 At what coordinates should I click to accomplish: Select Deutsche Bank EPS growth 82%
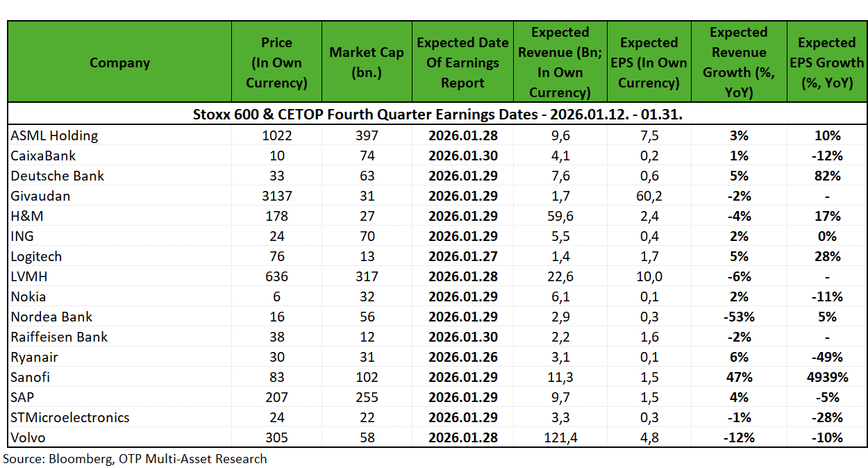827,176
